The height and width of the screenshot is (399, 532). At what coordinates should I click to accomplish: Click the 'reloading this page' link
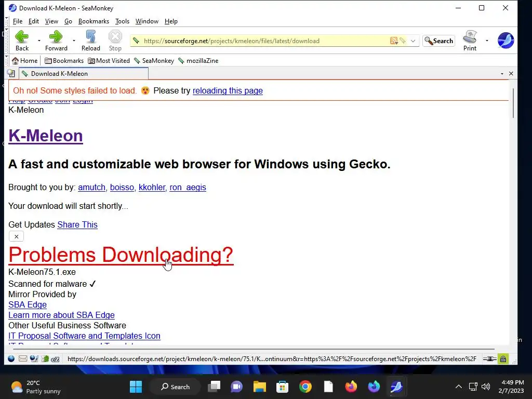click(x=228, y=90)
